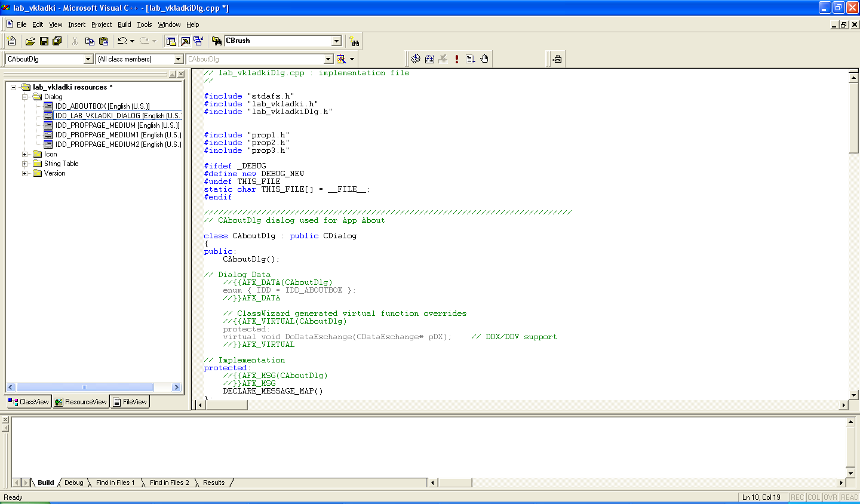
Task: Switch to the FileView tab
Action: [130, 402]
